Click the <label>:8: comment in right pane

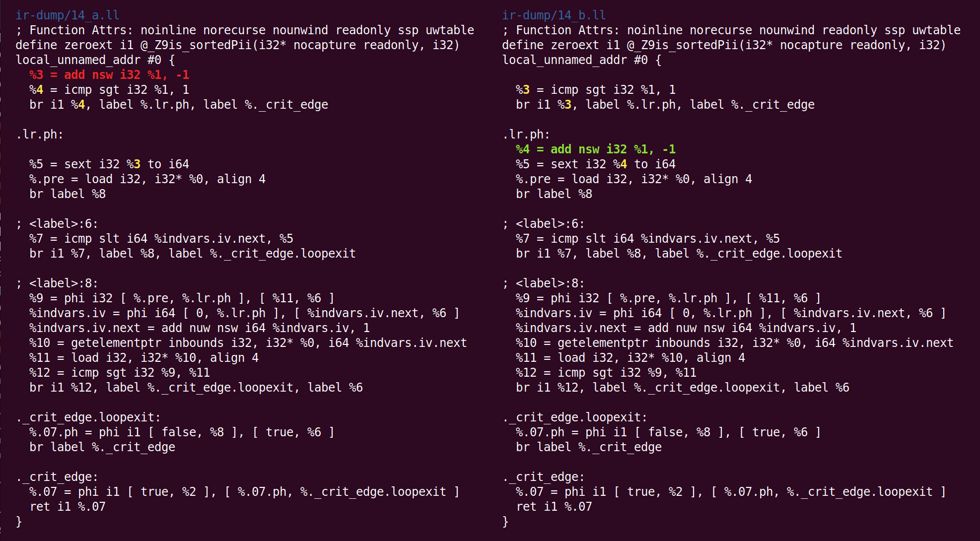(x=544, y=283)
